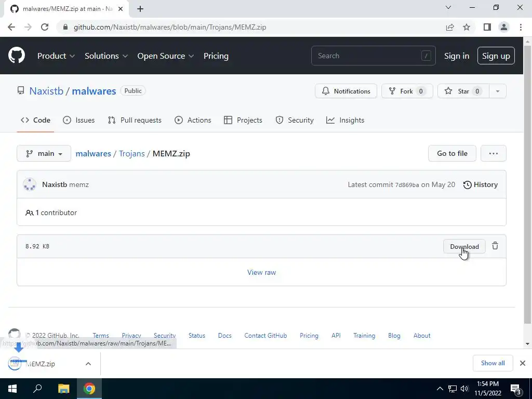Close the MEMZ.zip browser tab
Viewport: 532px width, 399px height.
click(120, 9)
